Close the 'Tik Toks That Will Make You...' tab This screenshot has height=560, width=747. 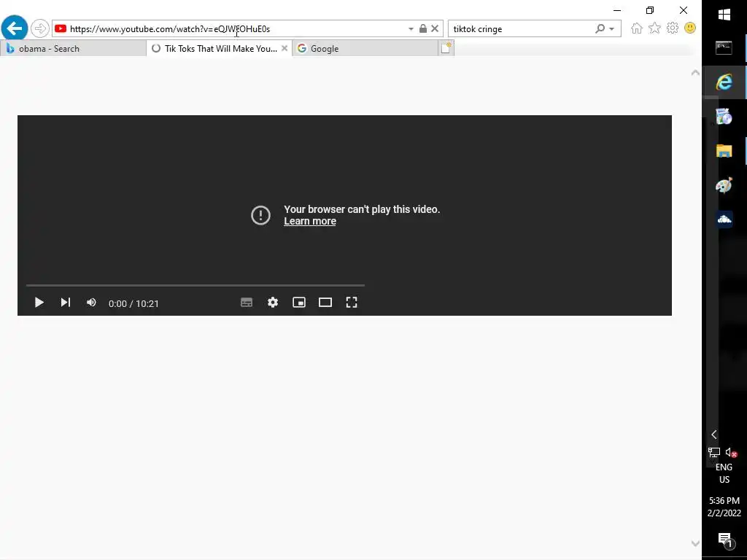285,48
